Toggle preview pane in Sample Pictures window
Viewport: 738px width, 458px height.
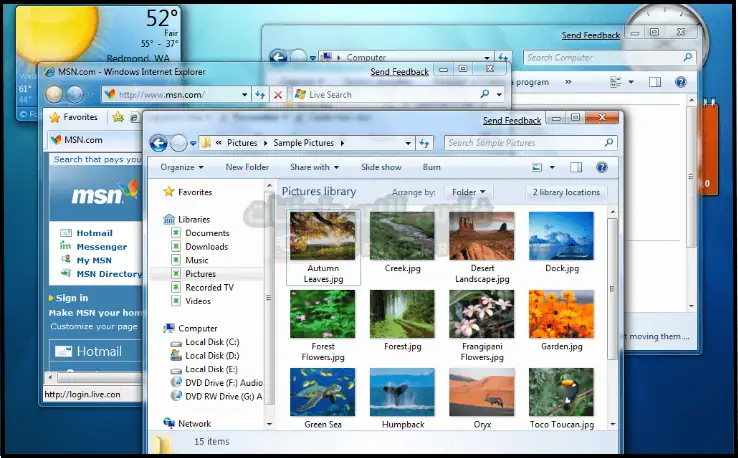[576, 167]
